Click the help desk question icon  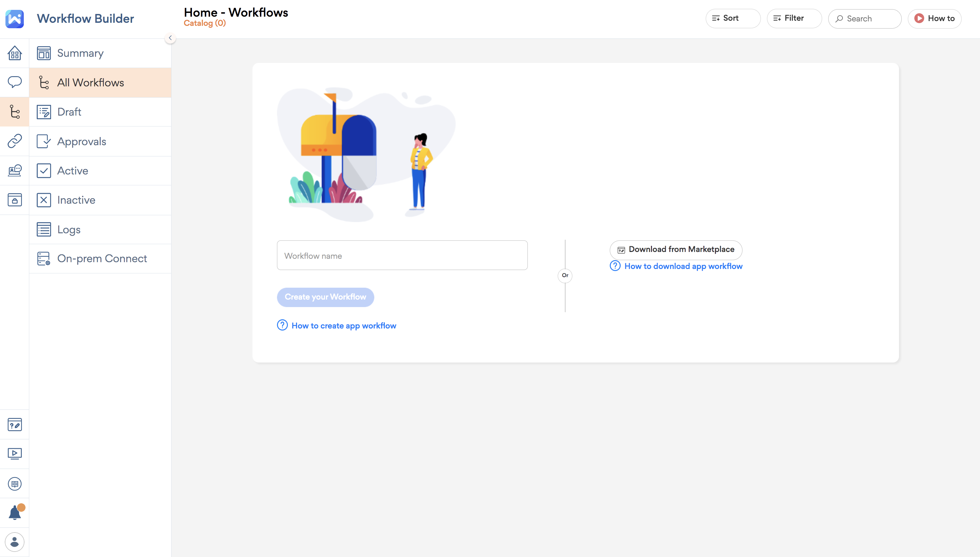coord(15,425)
